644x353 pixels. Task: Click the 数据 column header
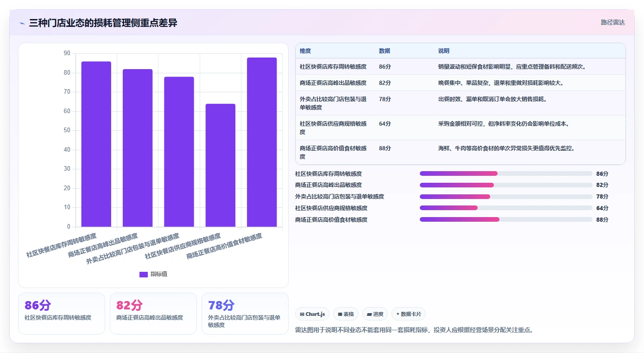tap(385, 51)
